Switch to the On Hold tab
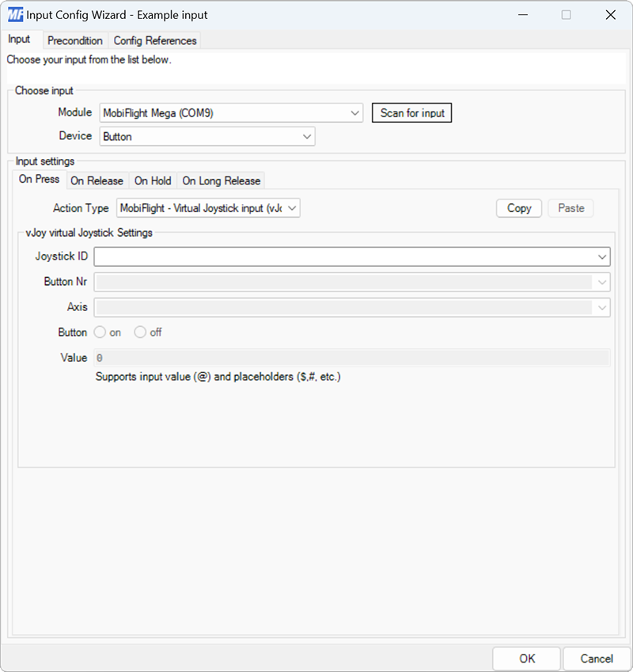 (x=153, y=180)
